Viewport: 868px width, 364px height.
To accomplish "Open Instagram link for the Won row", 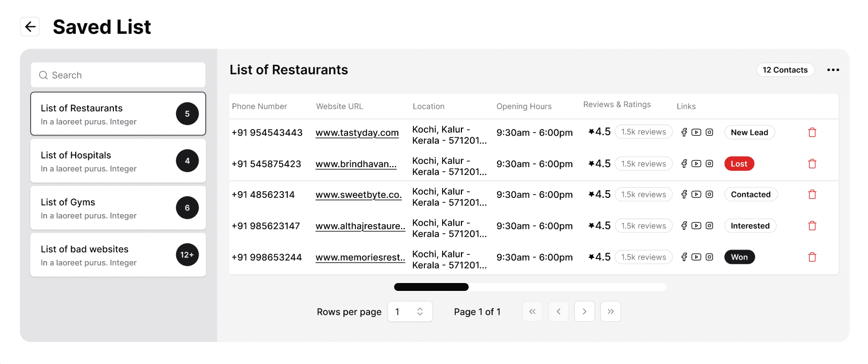I will point(709,257).
